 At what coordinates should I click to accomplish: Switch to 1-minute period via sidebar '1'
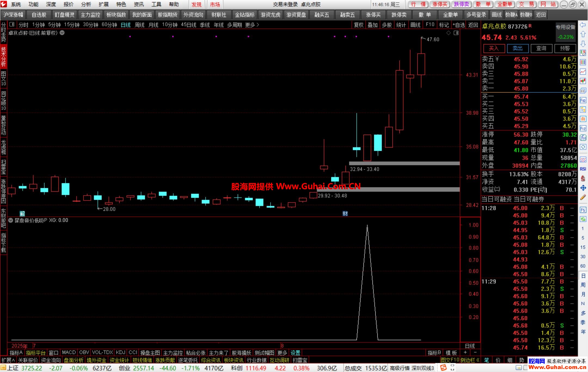[x=583, y=228]
